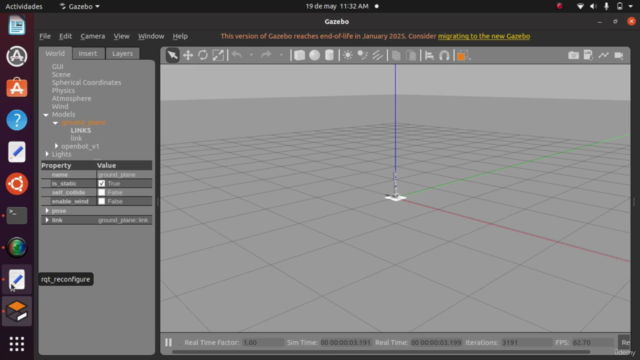Pause the simulation

pyautogui.click(x=169, y=342)
